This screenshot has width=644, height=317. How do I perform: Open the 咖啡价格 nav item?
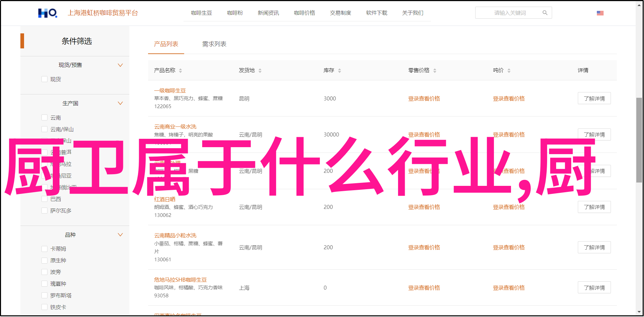click(304, 13)
